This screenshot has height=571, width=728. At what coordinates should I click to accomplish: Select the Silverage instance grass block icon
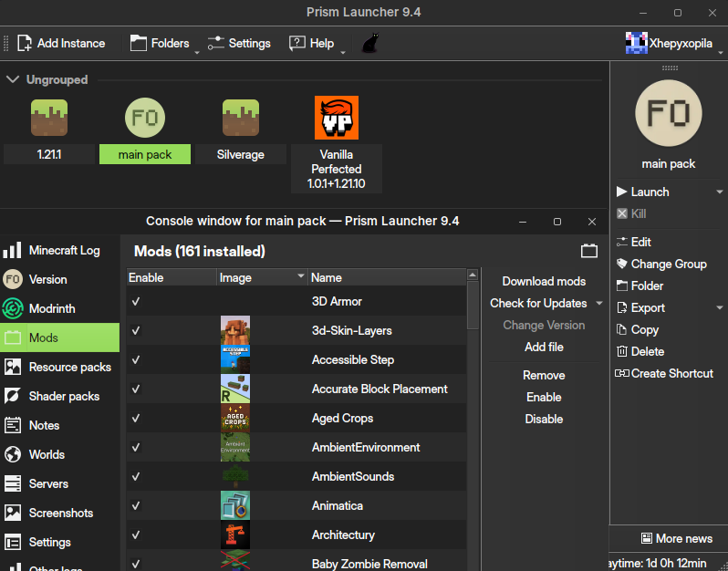click(241, 118)
